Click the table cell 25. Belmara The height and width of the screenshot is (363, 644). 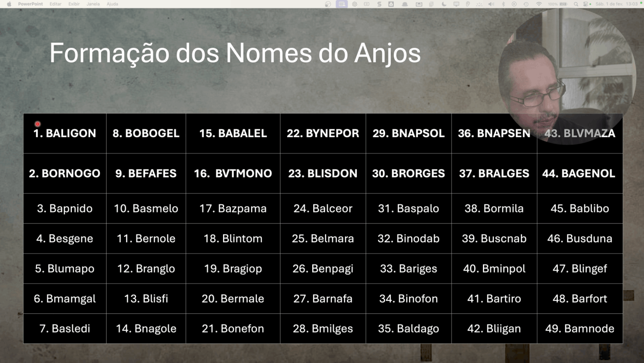(323, 238)
